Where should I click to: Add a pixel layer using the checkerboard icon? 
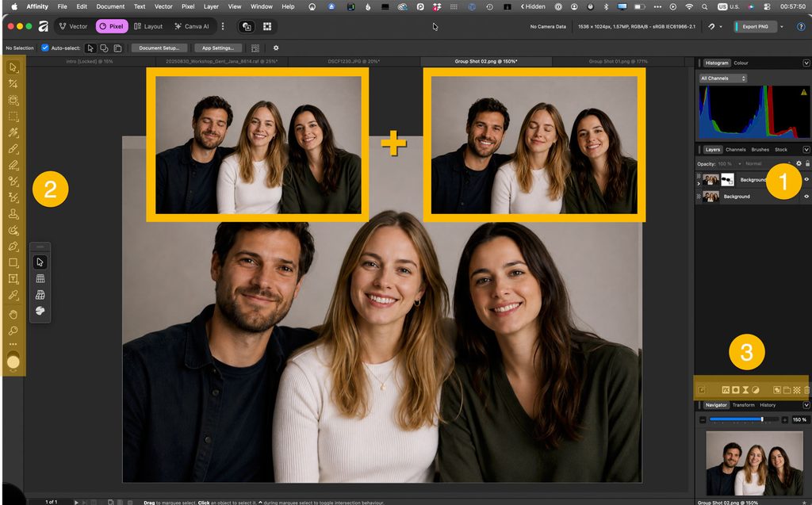(x=796, y=390)
